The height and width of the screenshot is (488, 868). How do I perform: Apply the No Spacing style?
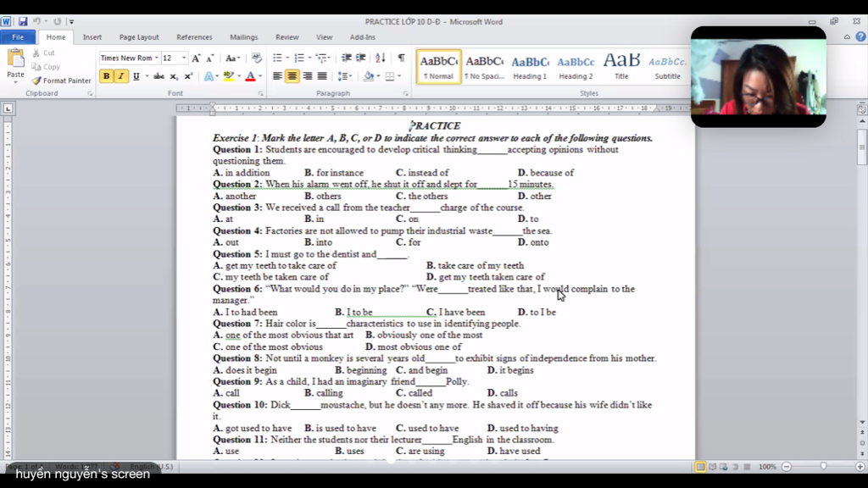point(484,66)
